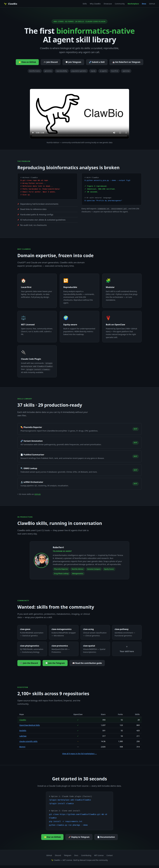Image resolution: width=159 pixels, height=868 pixels.
Task: Open Docs from the top navigation
Action: point(144,4)
